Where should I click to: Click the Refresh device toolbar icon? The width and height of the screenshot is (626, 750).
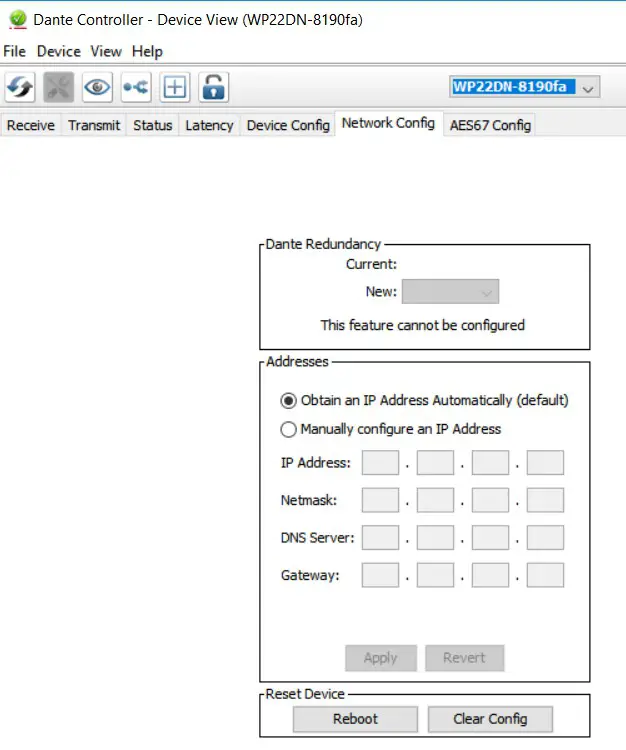[x=20, y=87]
